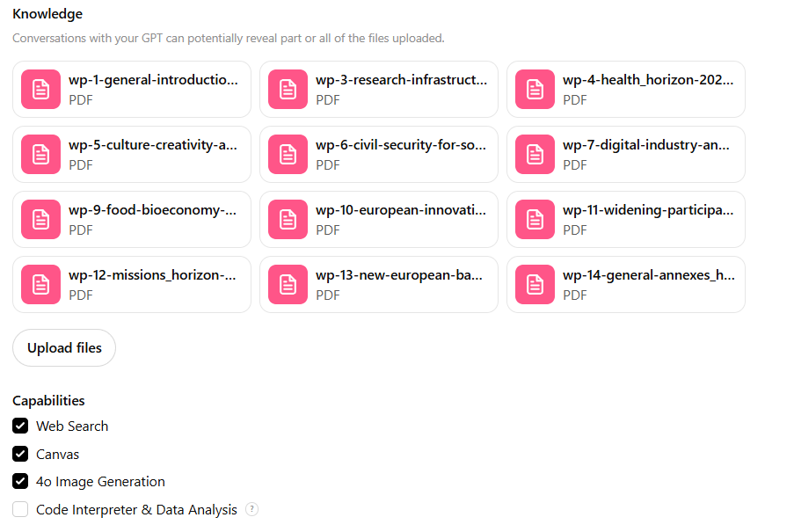Click the wp-14-general-annexes PDF file icon
This screenshot has height=532, width=794.
(535, 285)
